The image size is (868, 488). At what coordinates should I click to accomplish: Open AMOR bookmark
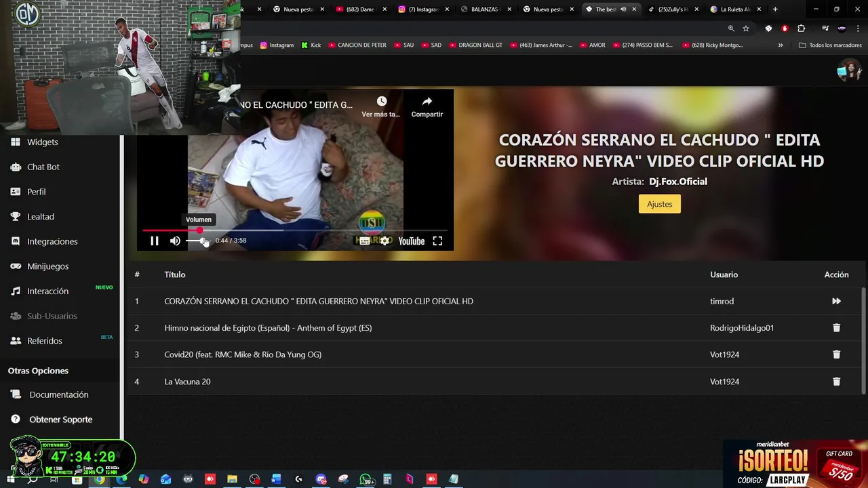[593, 45]
